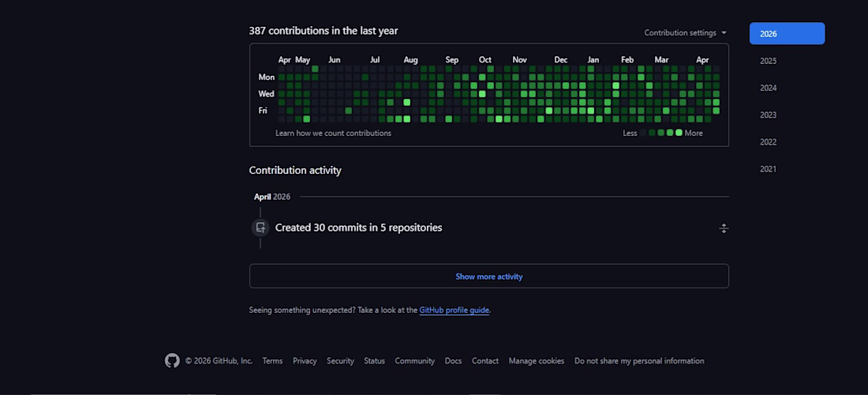Click the © 2026 GitHub, Inc. text
Screen dimensions: 868x395
click(219, 361)
